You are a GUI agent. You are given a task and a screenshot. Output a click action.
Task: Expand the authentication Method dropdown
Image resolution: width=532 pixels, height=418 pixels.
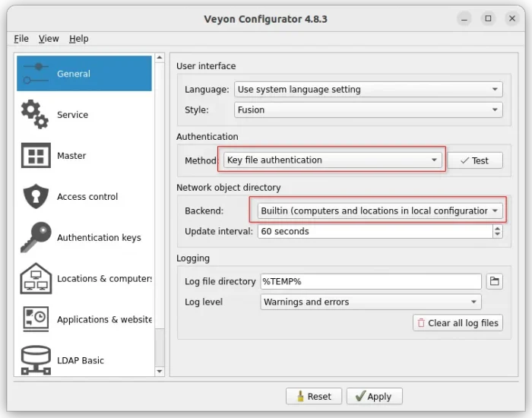pyautogui.click(x=332, y=160)
